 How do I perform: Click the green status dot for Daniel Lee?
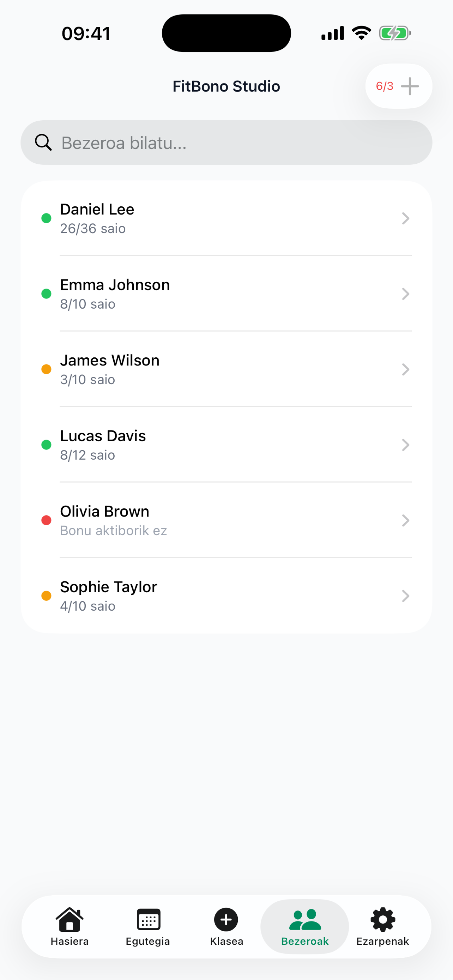coord(47,218)
